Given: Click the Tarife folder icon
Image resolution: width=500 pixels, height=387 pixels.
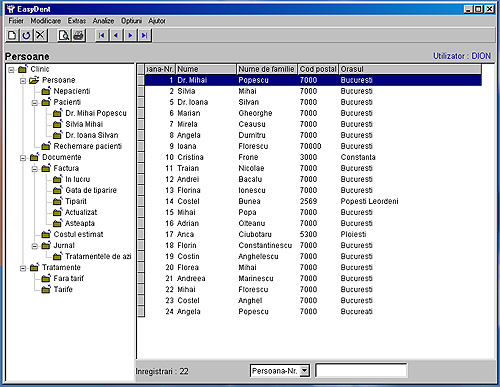Looking at the screenshot, I should tap(46, 289).
